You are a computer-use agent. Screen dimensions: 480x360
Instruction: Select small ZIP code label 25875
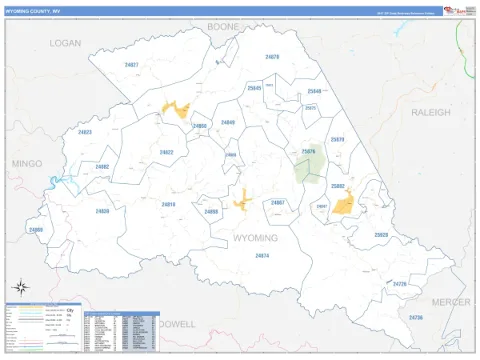click(x=310, y=108)
